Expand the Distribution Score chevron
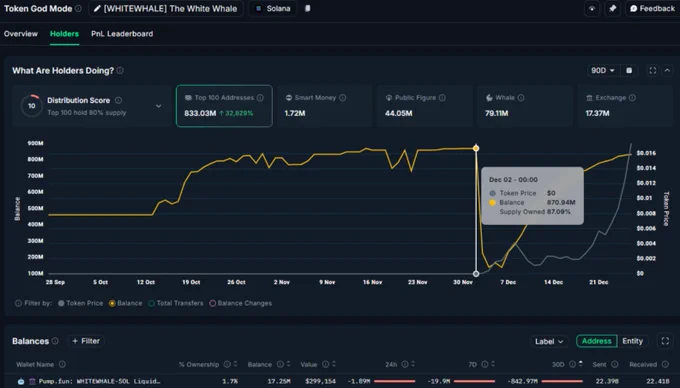The image size is (680, 388). pyautogui.click(x=158, y=106)
